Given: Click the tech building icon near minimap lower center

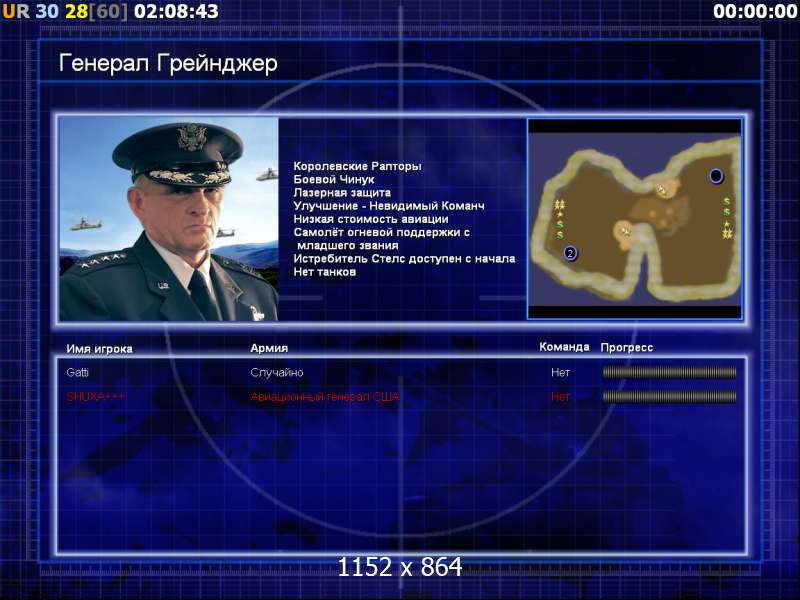Looking at the screenshot, I should tap(625, 232).
